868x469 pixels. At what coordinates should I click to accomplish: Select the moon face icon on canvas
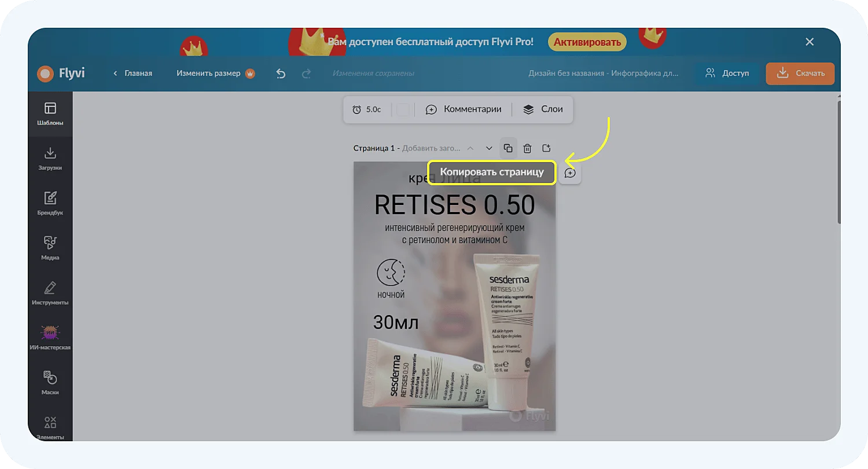(x=391, y=272)
